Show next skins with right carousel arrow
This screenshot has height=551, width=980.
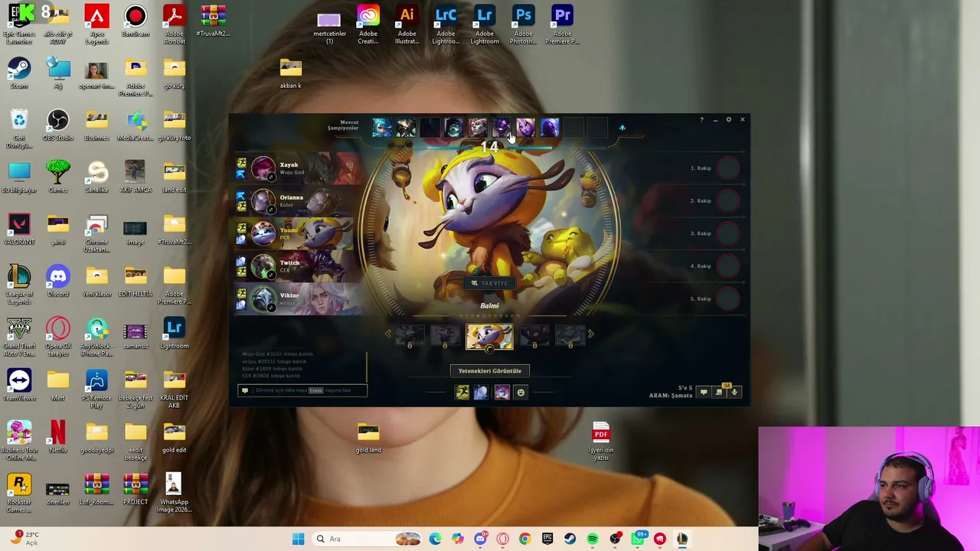[590, 334]
